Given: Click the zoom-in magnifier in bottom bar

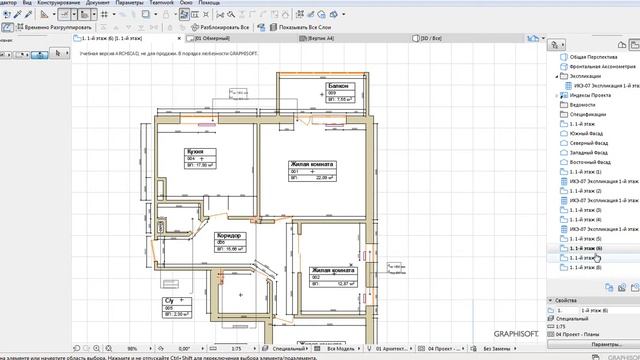Looking at the screenshot, I should [x=97, y=349].
